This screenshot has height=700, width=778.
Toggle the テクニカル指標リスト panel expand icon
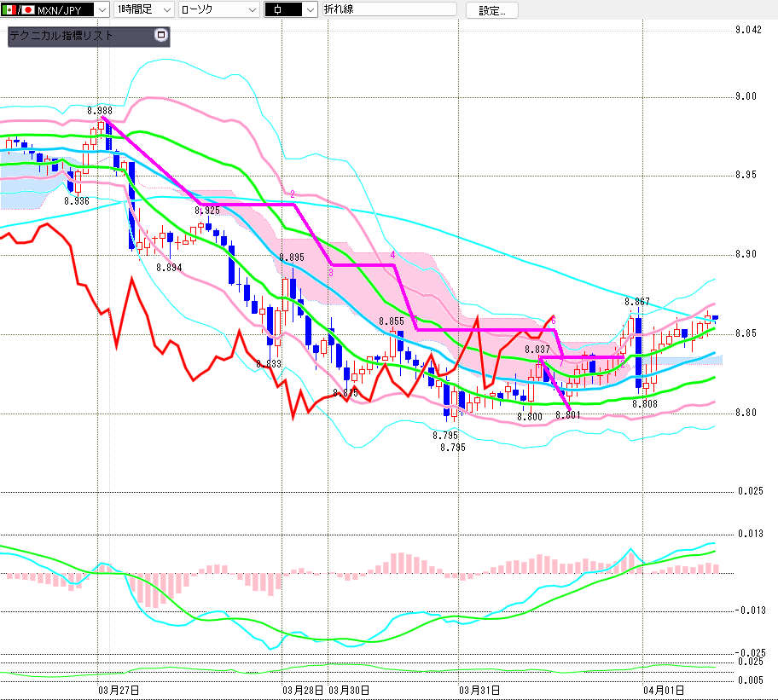[x=161, y=36]
